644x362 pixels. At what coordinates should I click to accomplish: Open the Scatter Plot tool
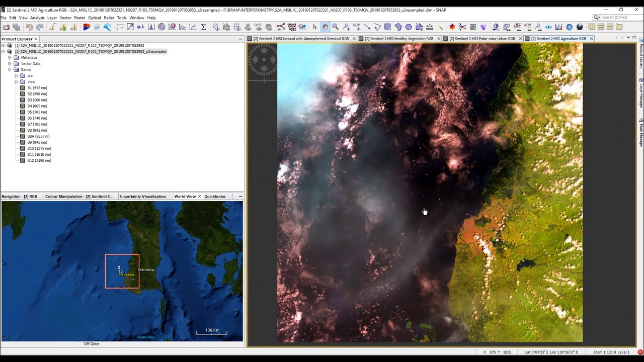click(x=193, y=27)
